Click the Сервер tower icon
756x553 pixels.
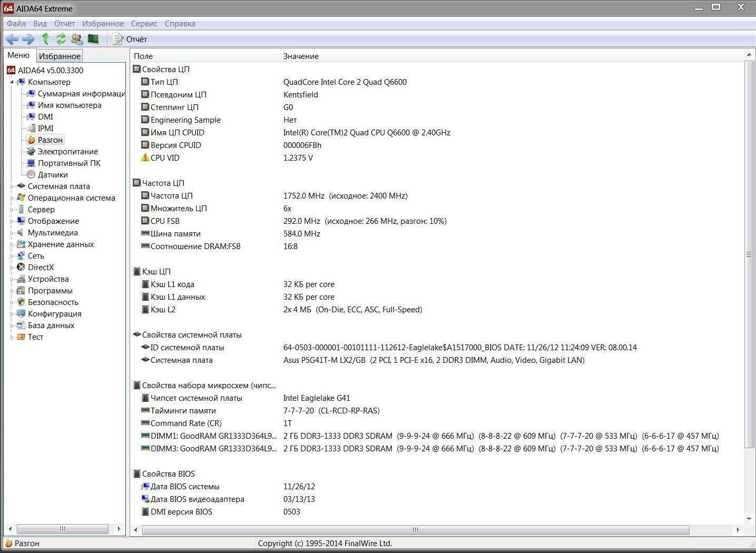21,209
